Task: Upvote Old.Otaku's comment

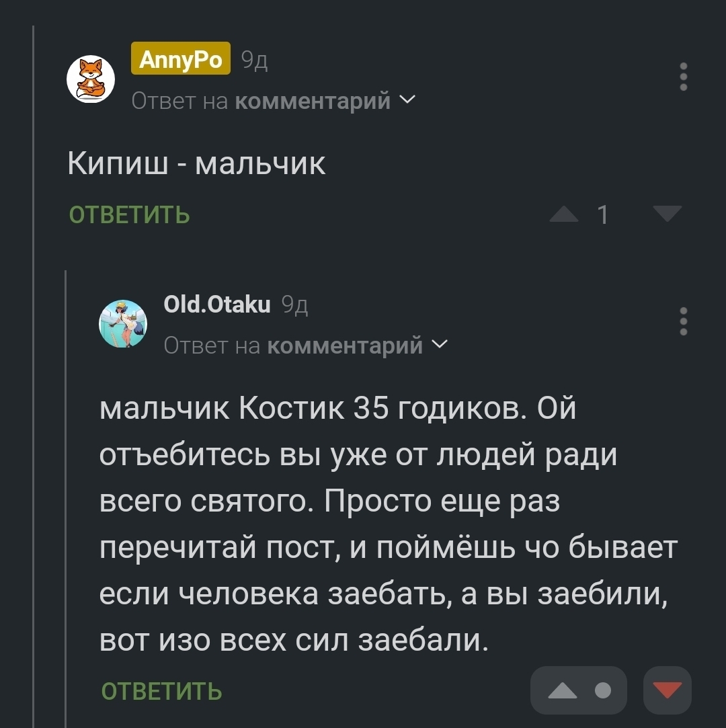Action: pos(563,690)
